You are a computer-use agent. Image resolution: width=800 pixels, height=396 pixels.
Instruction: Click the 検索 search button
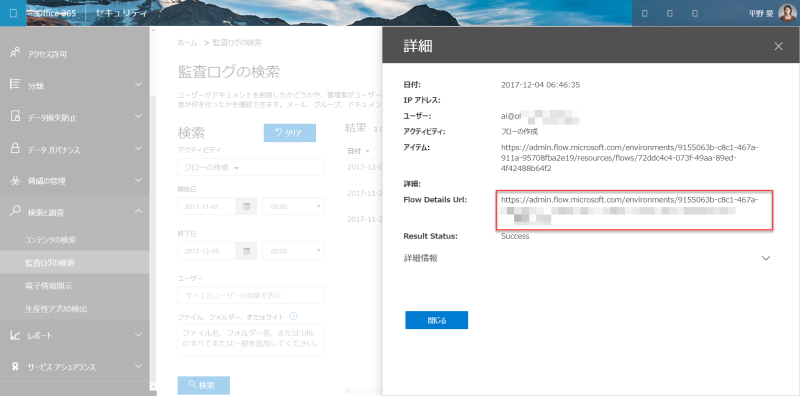(x=204, y=385)
